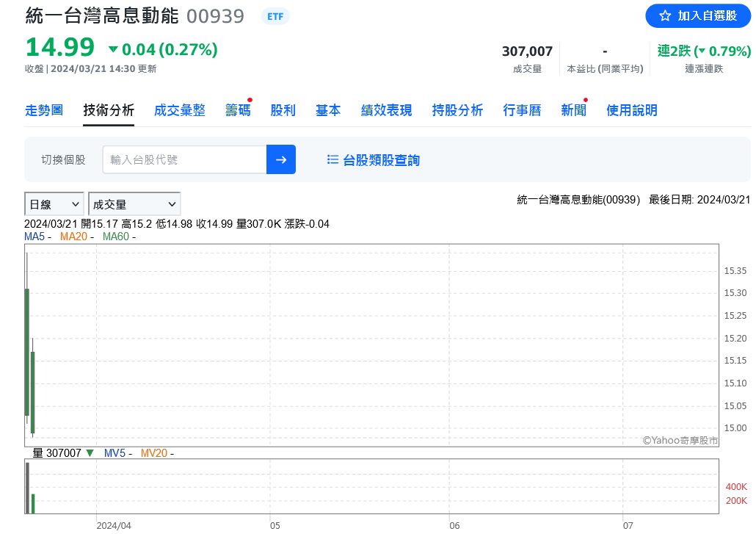Viewport: 756px width, 534px height.
Task: Open the 使用說明 tab
Action: coord(632,110)
